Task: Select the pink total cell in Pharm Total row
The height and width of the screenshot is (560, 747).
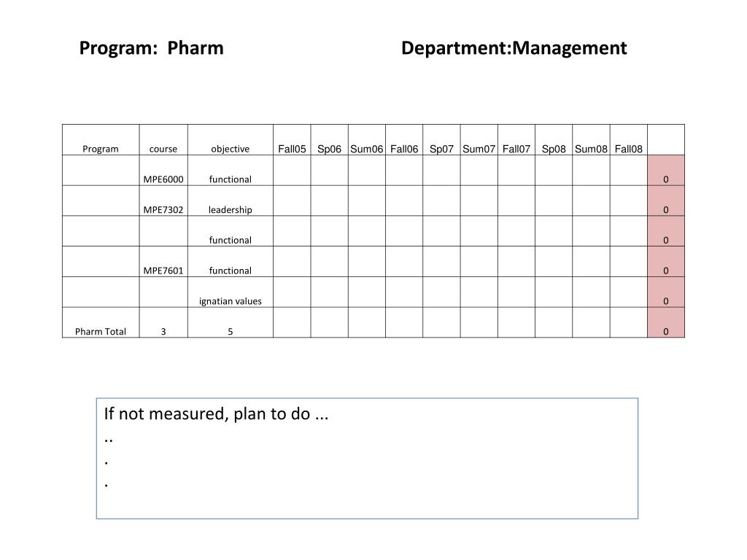Action: (x=666, y=323)
